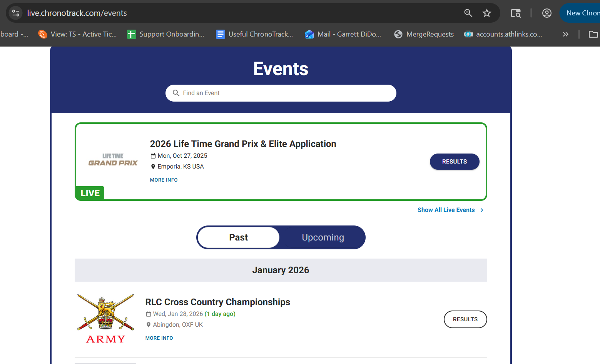The image size is (600, 364).
Task: Open the accounts.athlinks.com bookmark
Action: pyautogui.click(x=503, y=34)
